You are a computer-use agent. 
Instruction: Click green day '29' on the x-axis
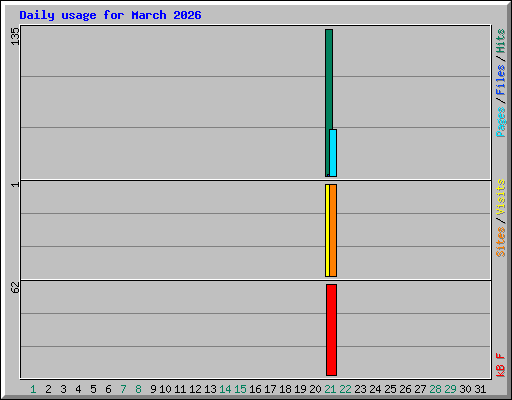[x=450, y=389]
